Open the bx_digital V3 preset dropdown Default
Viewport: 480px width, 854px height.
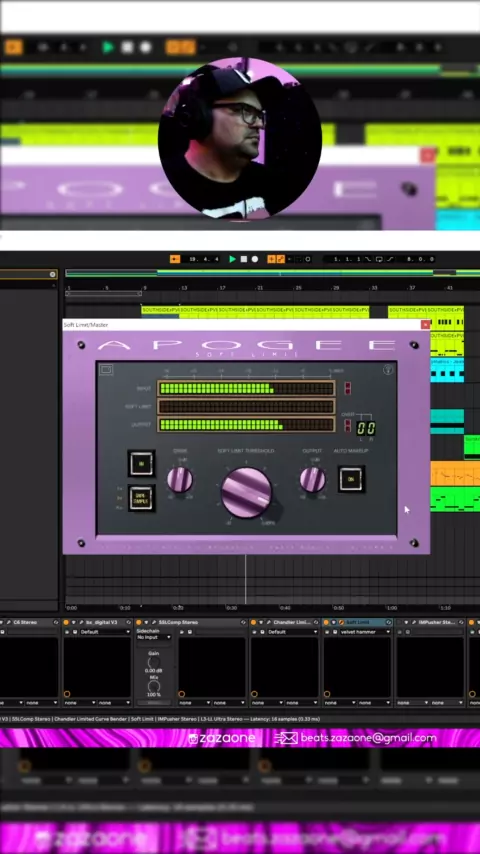click(x=106, y=632)
